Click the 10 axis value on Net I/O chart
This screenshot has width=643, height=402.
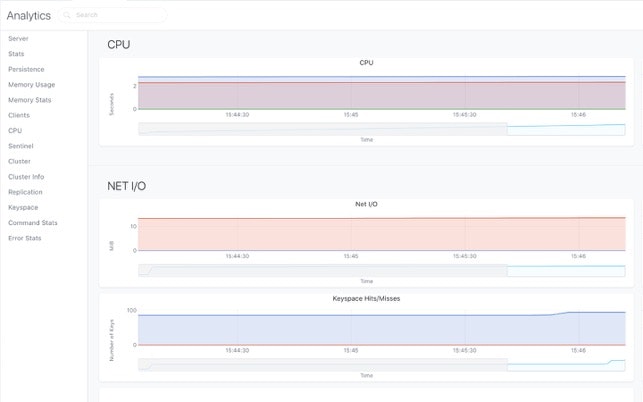pos(133,226)
